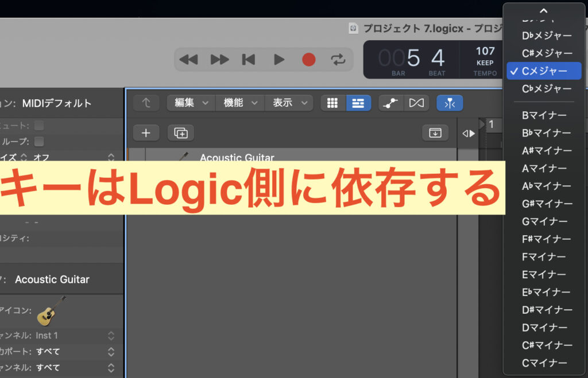The image size is (588, 378).
Task: Select Gマイナー key
Action: tap(544, 221)
